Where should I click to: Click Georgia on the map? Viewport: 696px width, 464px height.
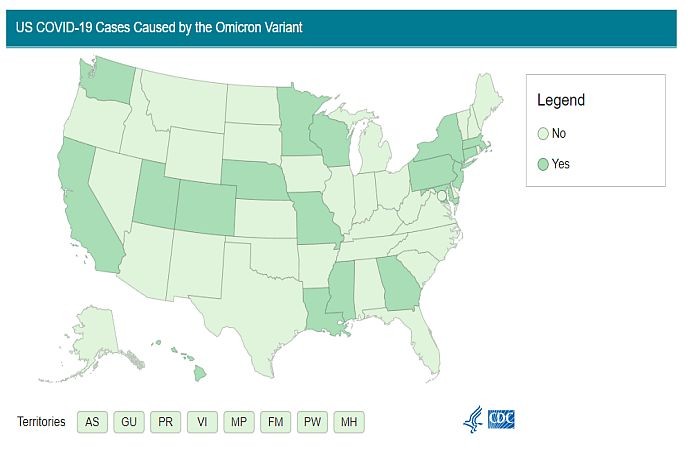click(400, 282)
